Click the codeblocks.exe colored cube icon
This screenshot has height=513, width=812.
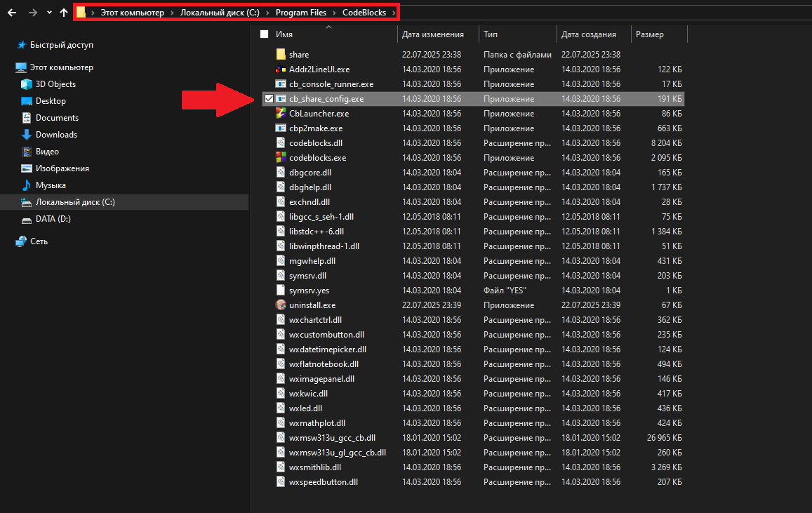(281, 157)
